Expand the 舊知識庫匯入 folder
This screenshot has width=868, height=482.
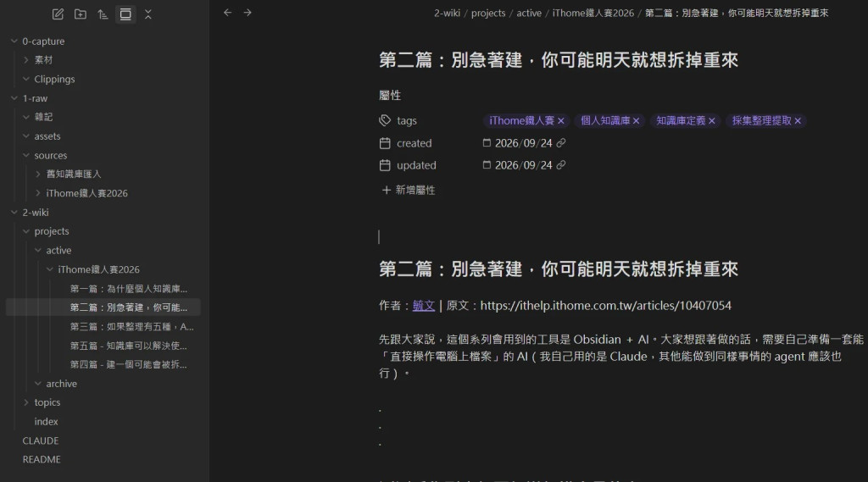click(x=37, y=174)
